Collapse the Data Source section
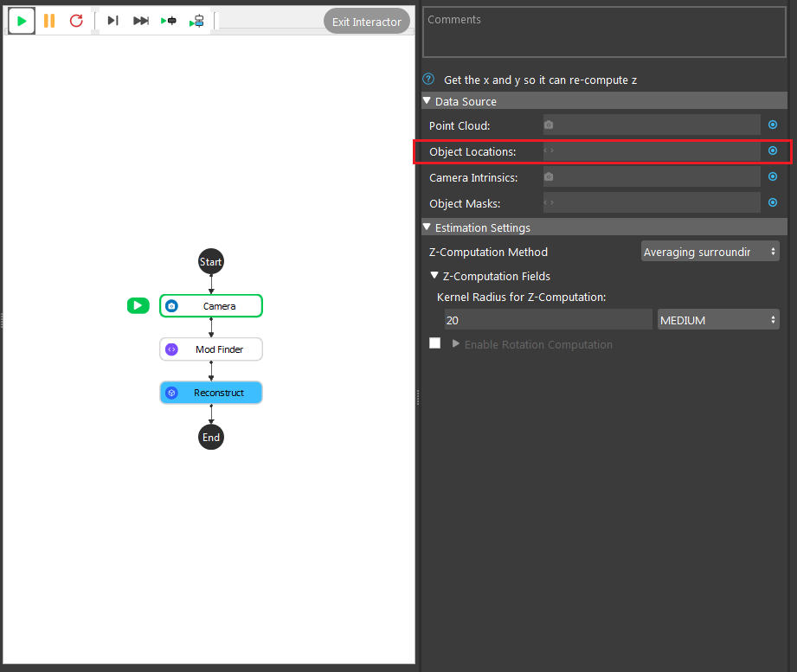 pyautogui.click(x=427, y=100)
